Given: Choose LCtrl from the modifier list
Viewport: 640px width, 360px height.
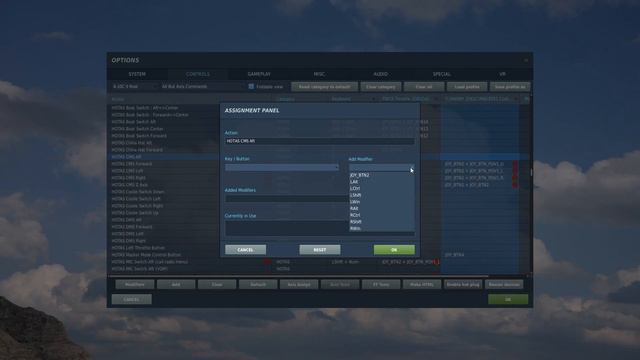Looking at the screenshot, I should (x=382, y=189).
